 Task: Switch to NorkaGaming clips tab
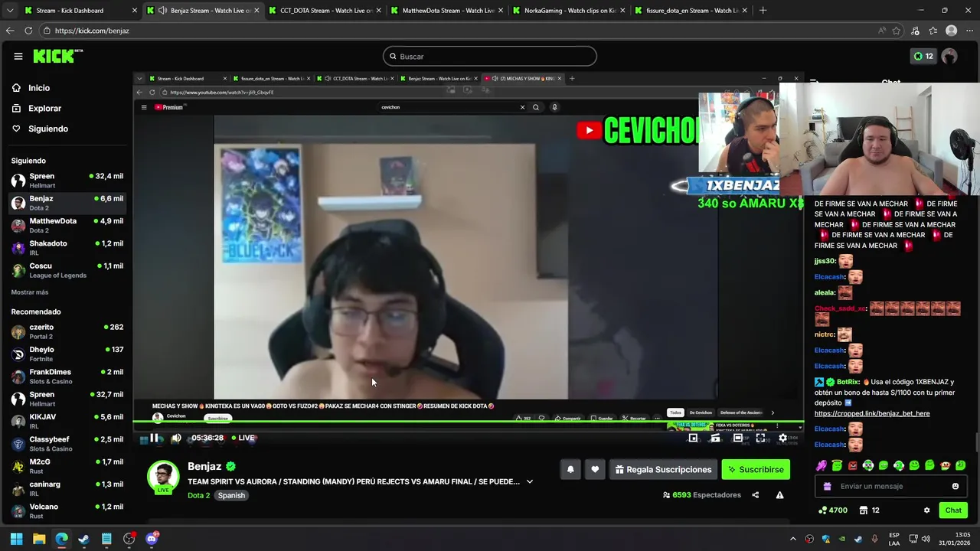(x=570, y=11)
